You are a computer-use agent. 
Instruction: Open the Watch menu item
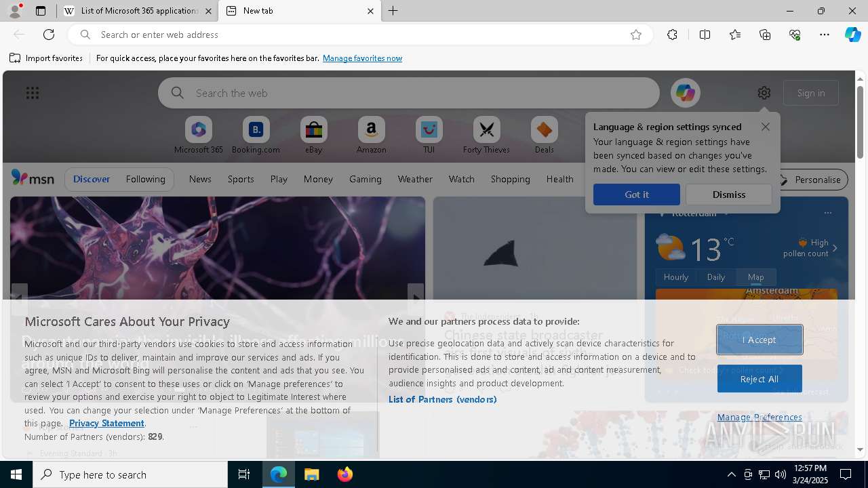(461, 179)
